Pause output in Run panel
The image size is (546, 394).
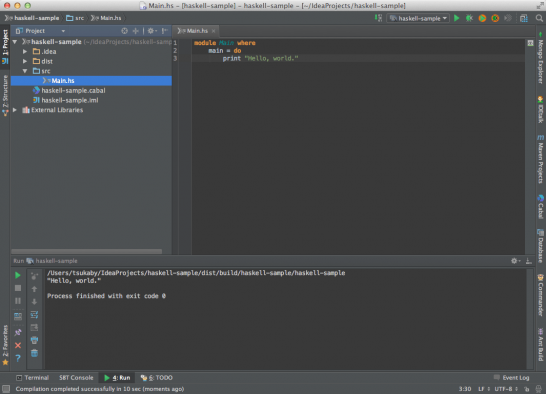18,301
